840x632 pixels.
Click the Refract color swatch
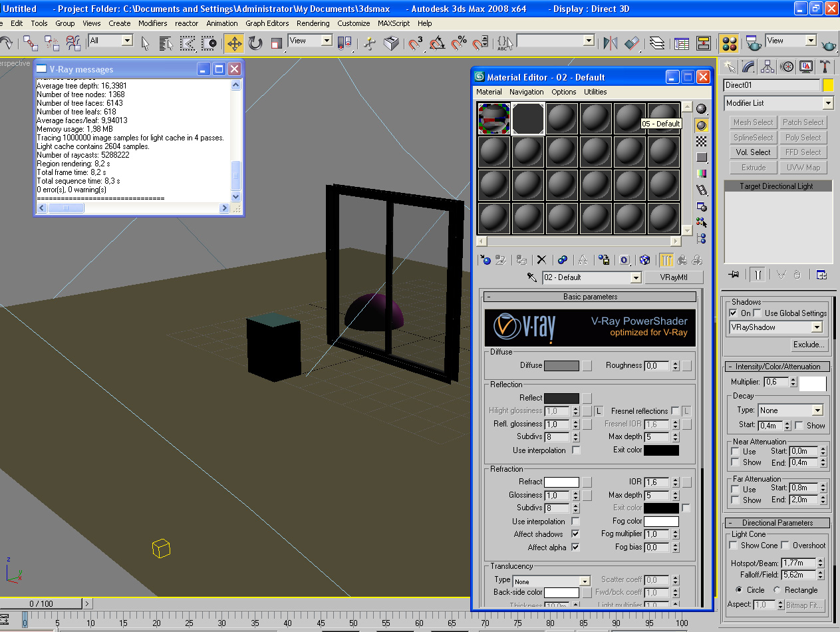561,482
